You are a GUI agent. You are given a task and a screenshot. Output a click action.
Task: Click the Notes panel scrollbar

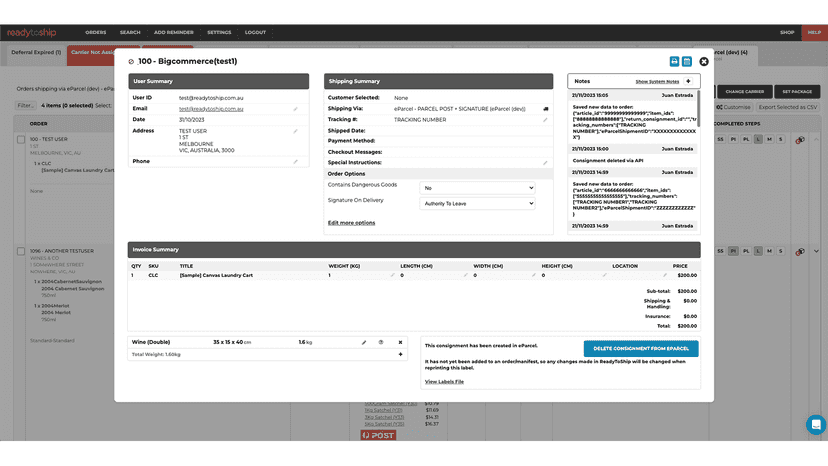coord(698,108)
